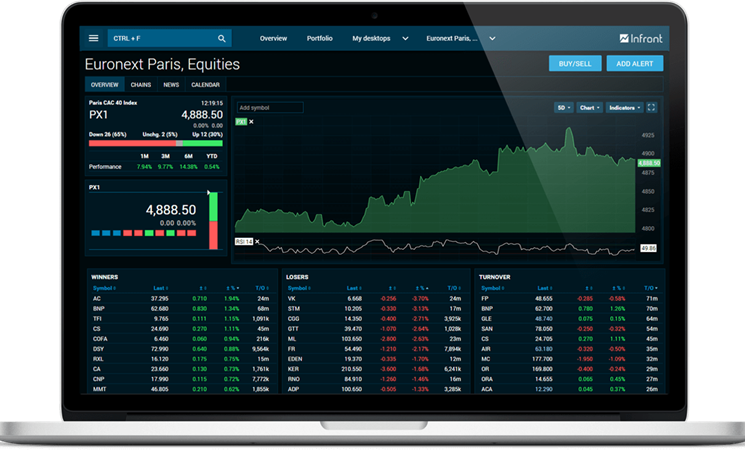Click the red Down 26 breadth bar
The height and width of the screenshot is (450, 745).
click(130, 143)
